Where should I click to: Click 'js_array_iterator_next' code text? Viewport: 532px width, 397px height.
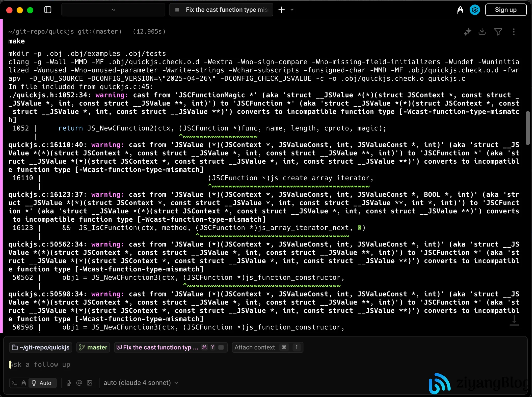303,228
